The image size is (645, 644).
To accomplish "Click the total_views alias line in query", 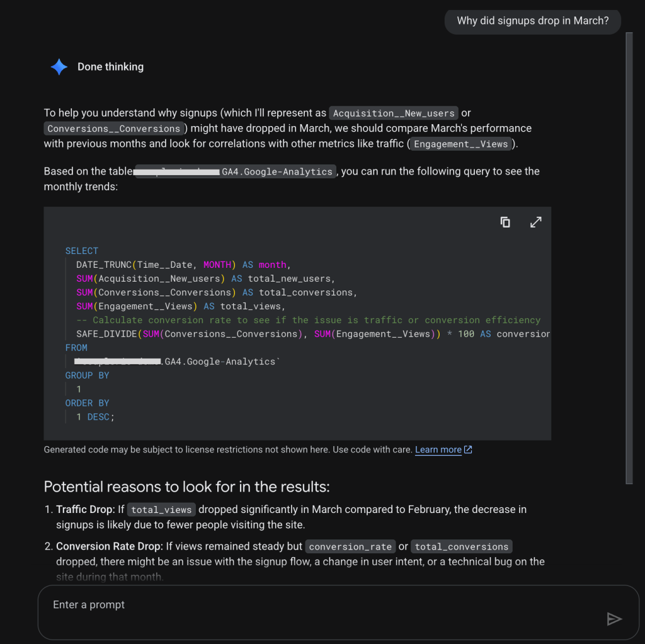I will coord(181,306).
